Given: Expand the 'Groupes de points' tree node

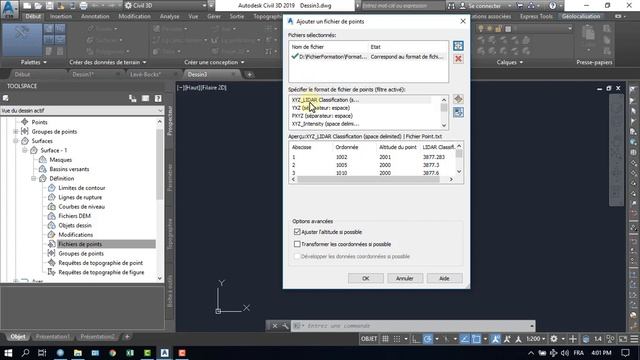Looking at the screenshot, I should pyautogui.click(x=16, y=131).
